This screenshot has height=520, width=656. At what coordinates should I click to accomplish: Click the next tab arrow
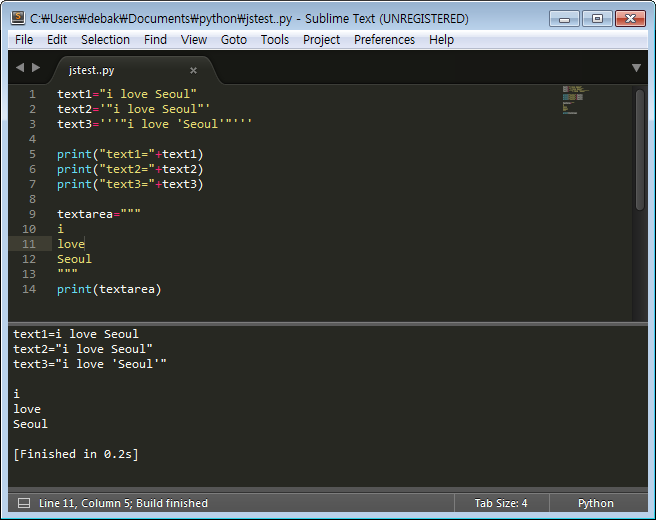tap(36, 67)
